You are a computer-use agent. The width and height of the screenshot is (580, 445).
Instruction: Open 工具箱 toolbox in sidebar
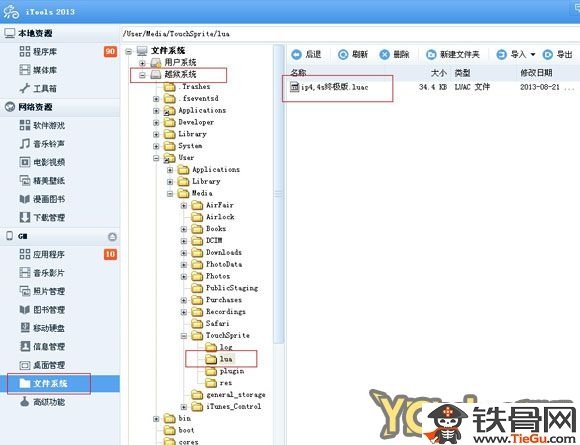pyautogui.click(x=45, y=88)
